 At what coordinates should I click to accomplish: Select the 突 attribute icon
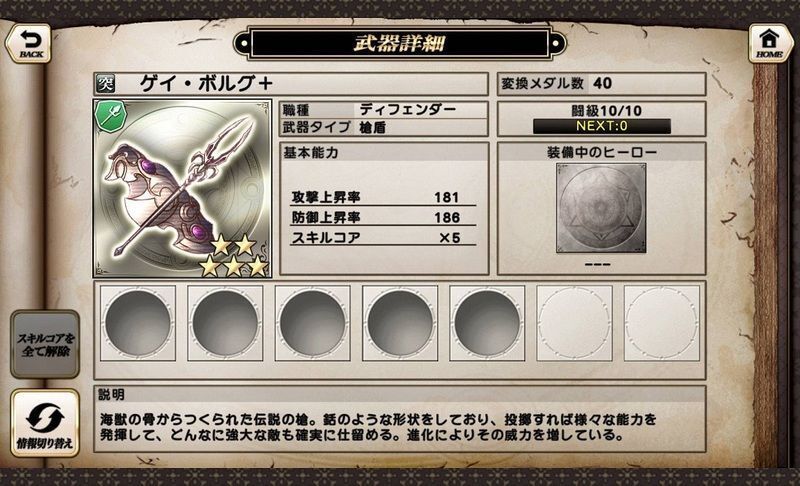tap(106, 84)
